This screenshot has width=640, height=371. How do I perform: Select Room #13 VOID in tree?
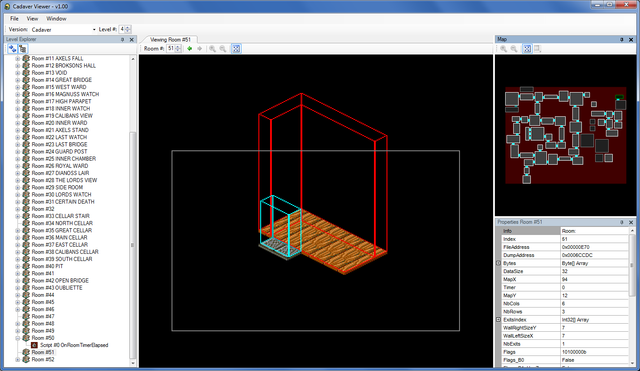[49, 73]
